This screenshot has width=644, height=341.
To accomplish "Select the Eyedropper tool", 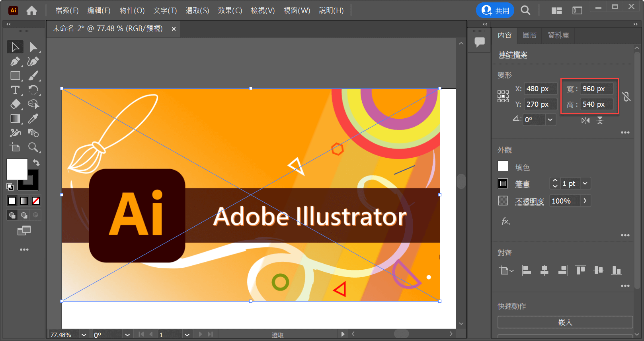I will (x=33, y=119).
